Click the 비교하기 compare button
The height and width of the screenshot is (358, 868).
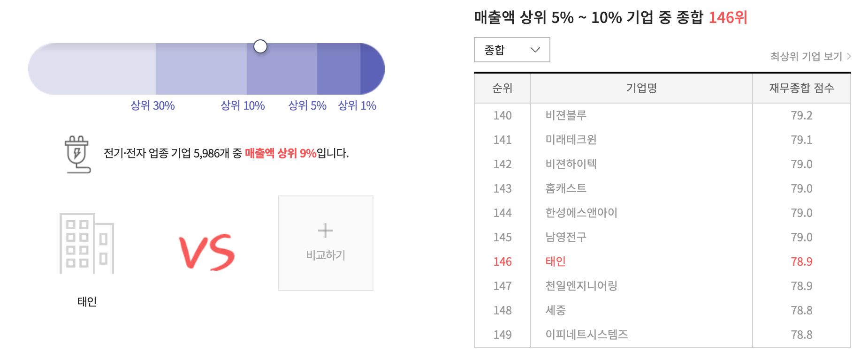pos(326,243)
